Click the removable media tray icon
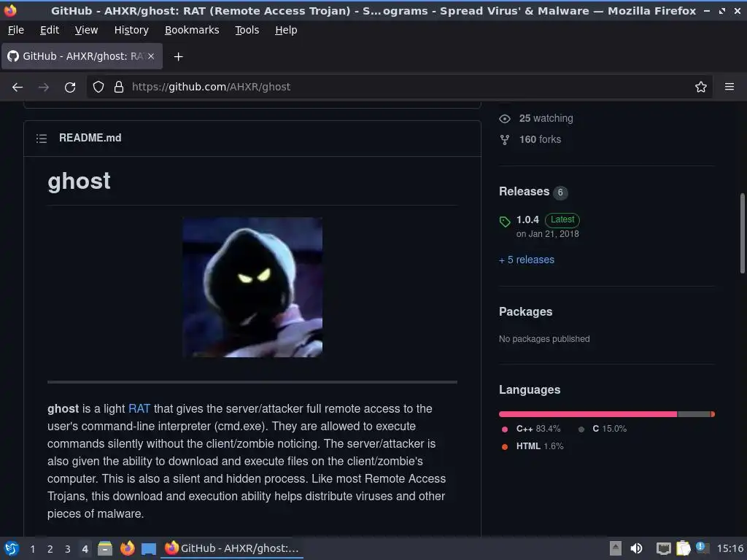 click(616, 548)
